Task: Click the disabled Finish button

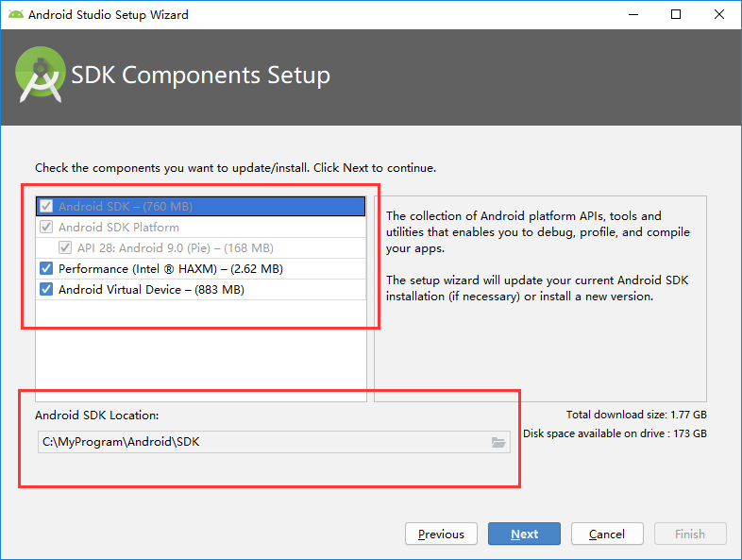Action: coord(690,534)
